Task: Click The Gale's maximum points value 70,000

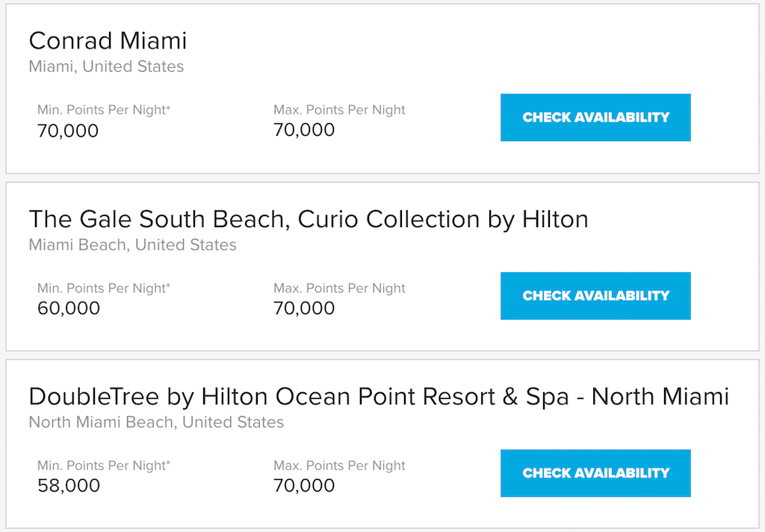Action: coord(304,309)
